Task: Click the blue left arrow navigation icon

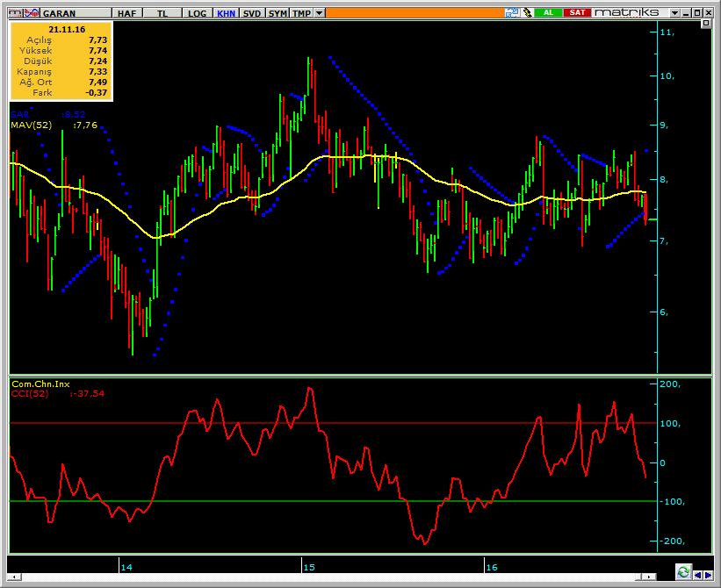Action: pyautogui.click(x=697, y=575)
